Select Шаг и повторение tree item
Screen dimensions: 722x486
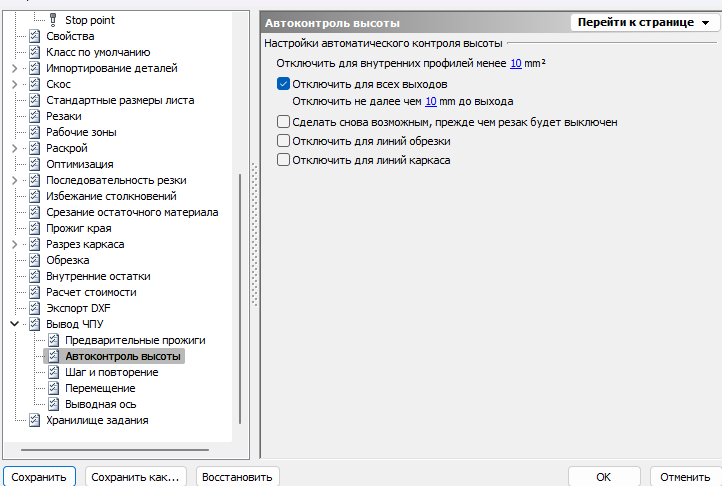[x=111, y=372]
